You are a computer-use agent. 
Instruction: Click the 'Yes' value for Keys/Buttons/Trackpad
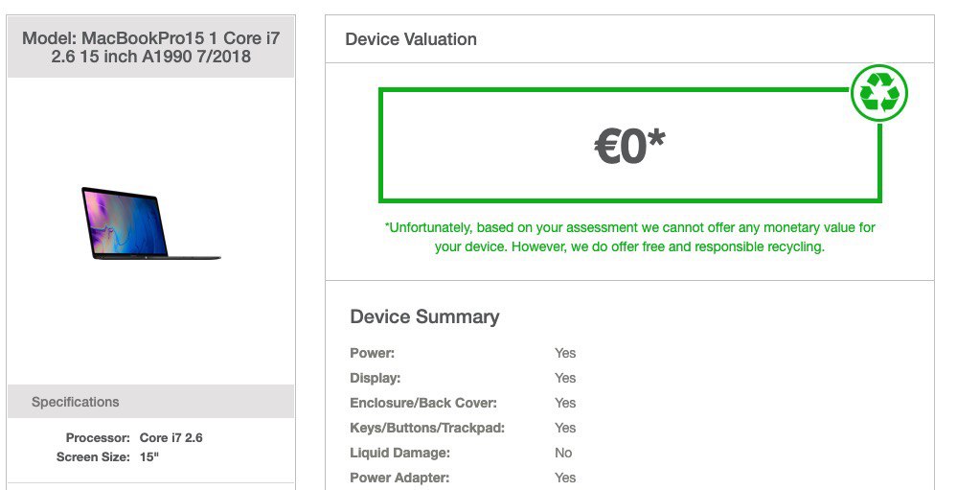coord(565,428)
